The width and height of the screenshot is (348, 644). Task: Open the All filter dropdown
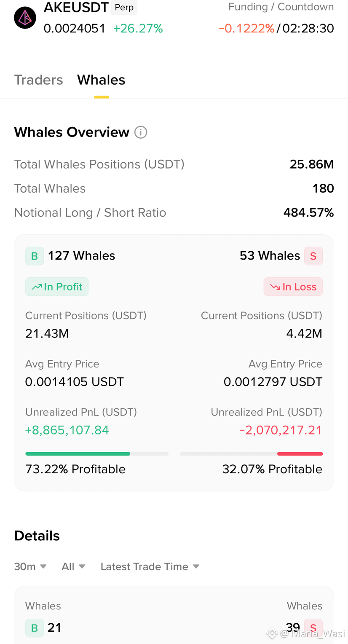74,566
